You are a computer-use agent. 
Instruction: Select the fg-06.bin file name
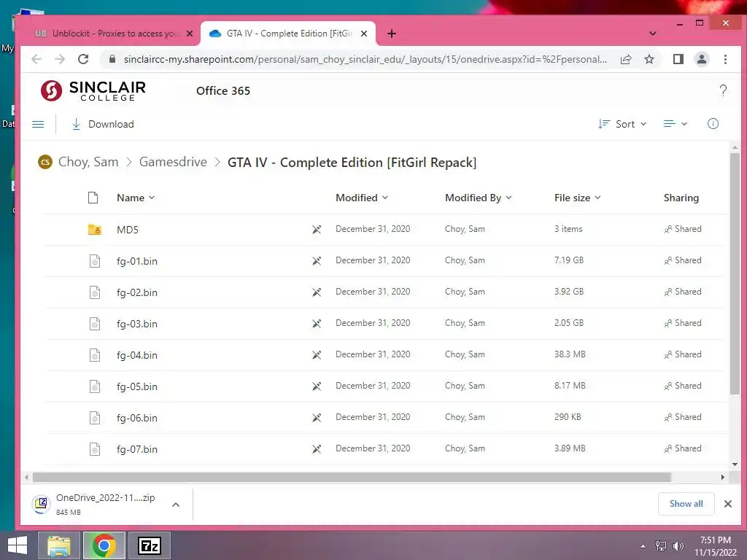coord(136,418)
